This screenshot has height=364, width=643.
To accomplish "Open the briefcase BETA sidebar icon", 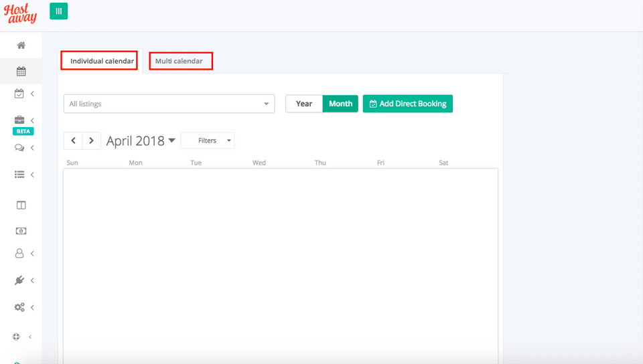I will click(x=19, y=120).
